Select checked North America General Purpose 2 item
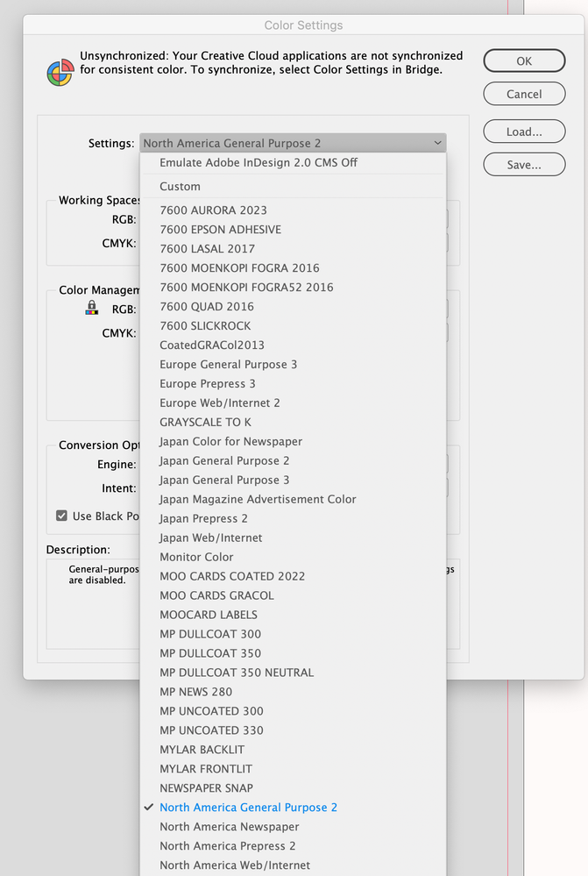 [x=293, y=808]
